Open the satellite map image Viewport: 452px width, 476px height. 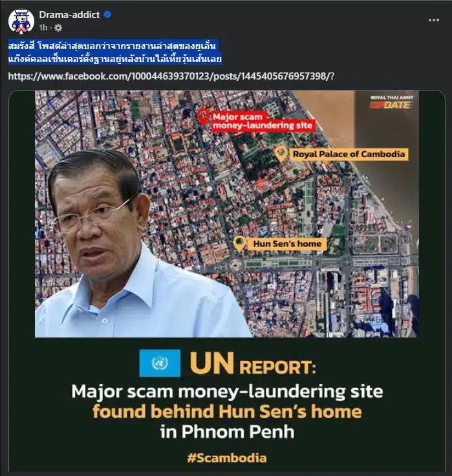coord(227,213)
